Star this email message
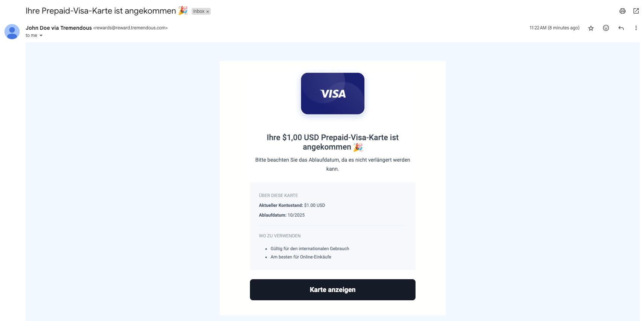 click(591, 28)
